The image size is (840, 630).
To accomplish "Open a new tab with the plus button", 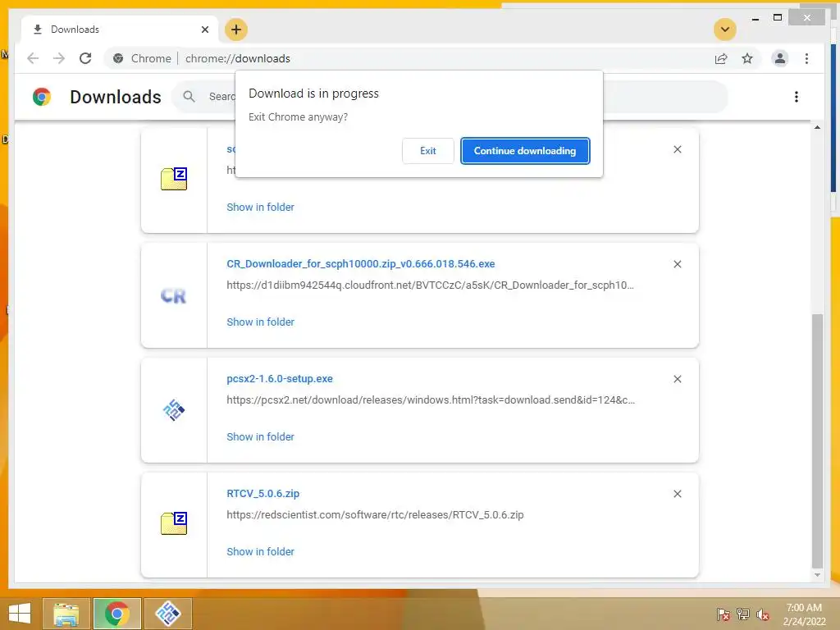I will click(x=236, y=30).
